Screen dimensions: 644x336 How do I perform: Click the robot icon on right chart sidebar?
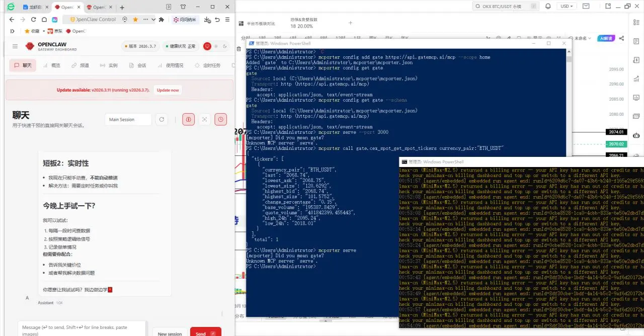tap(636, 135)
